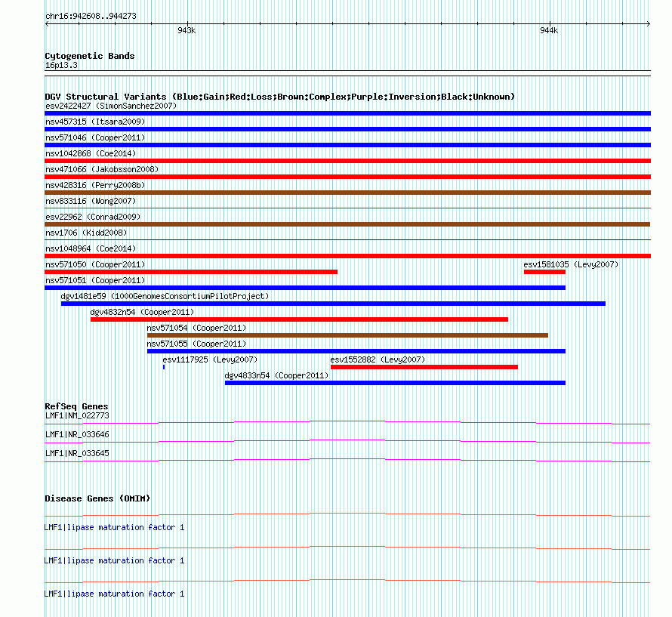Select nsv571055 (Cooper2011) gain label
The image size is (672, 617).
197,344
